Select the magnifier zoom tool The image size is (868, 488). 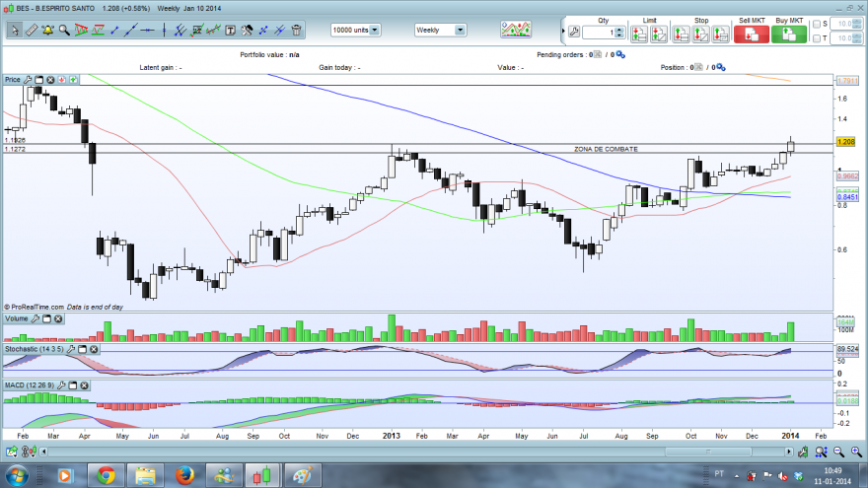point(64,30)
